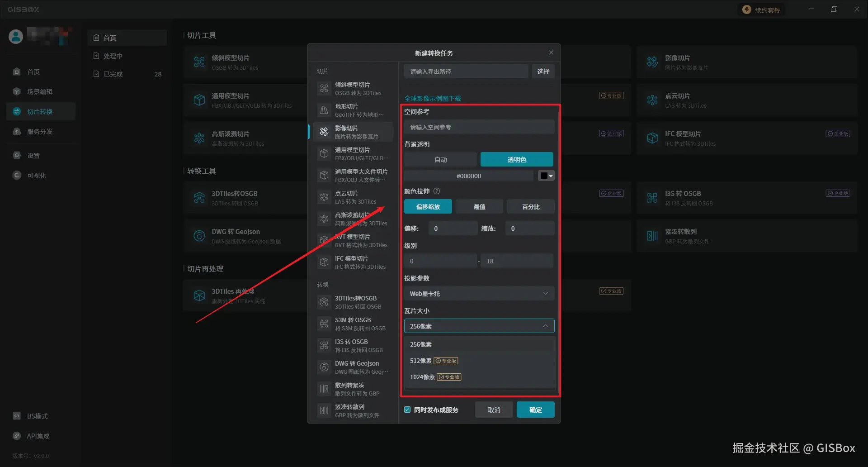This screenshot has height=467, width=868.
Task: Open 场景编辑 scene editor icon
Action: coord(17,92)
